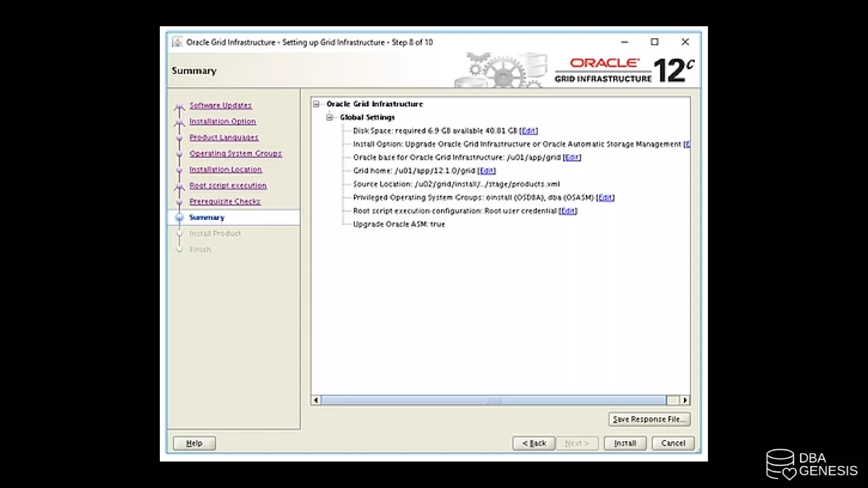Edit the Grid home path
The height and width of the screenshot is (488, 868).
[487, 170]
